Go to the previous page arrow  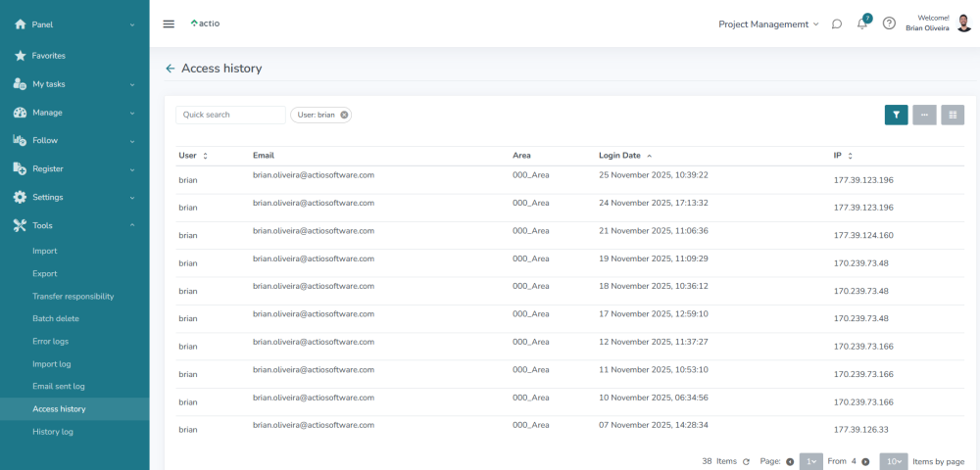[x=789, y=462]
